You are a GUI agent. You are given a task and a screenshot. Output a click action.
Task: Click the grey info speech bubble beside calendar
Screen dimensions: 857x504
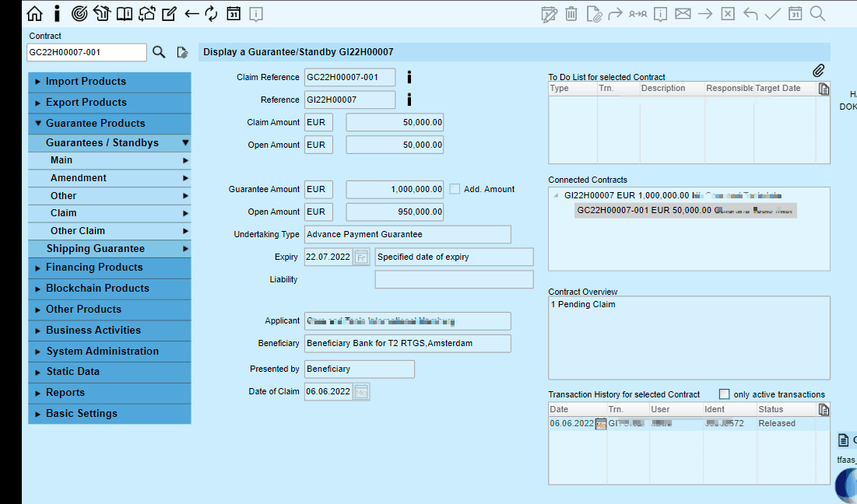click(x=256, y=14)
